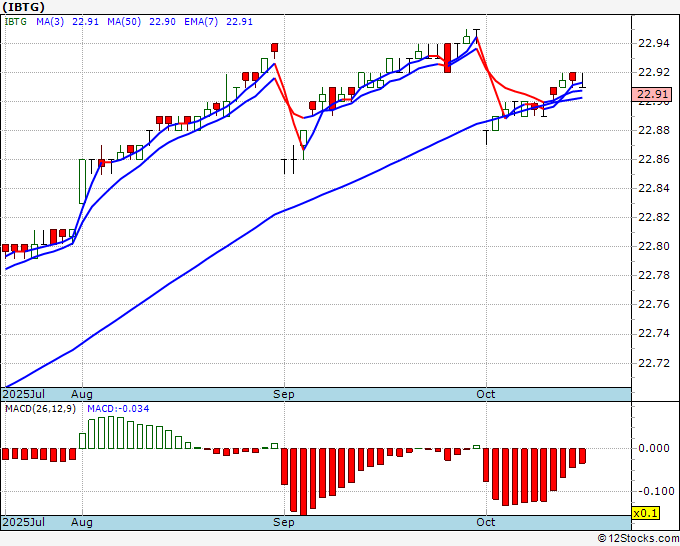
Task: Click the 22.84 price axis label
Action: pyautogui.click(x=654, y=188)
